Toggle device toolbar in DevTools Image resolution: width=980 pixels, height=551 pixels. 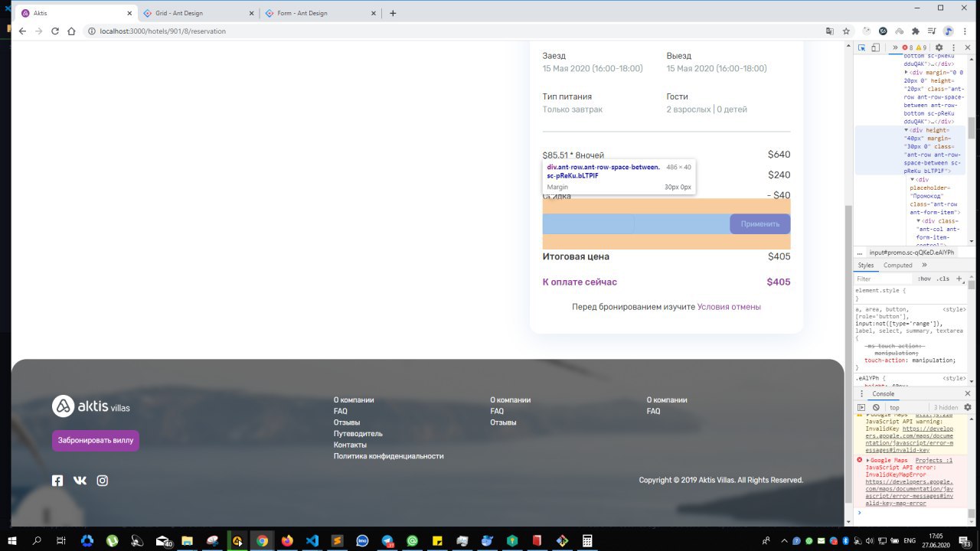[x=876, y=47]
